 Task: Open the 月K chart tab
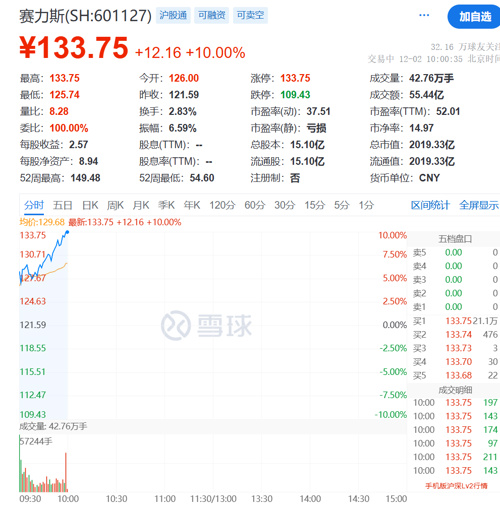pyautogui.click(x=141, y=205)
